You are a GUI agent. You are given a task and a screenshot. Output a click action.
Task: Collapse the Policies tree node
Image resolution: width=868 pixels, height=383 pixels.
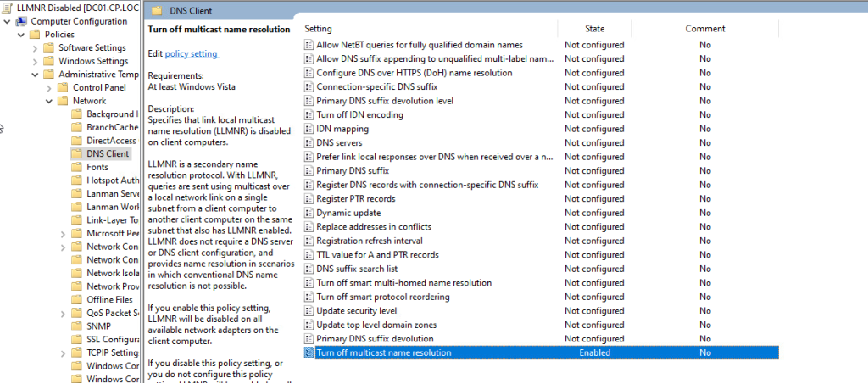click(21, 35)
